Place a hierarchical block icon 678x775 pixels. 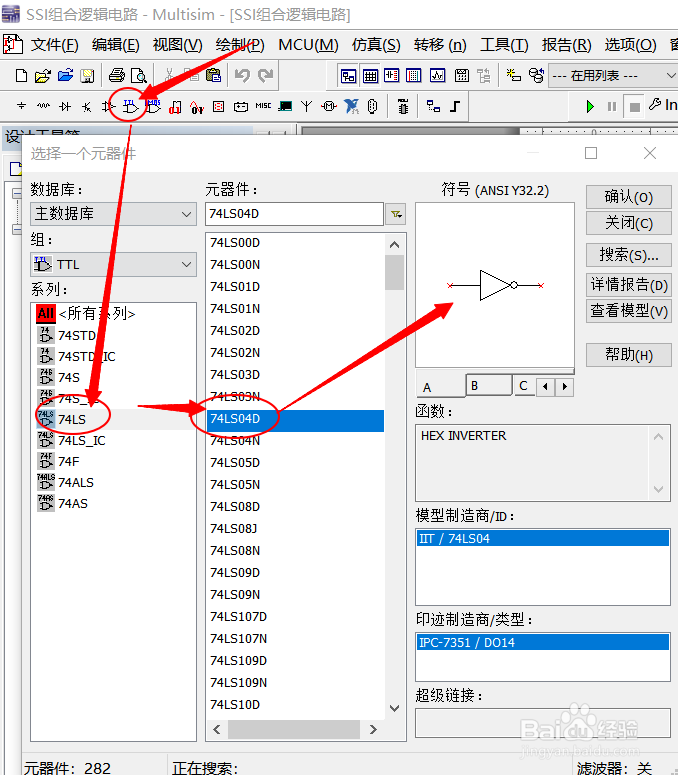click(x=433, y=106)
